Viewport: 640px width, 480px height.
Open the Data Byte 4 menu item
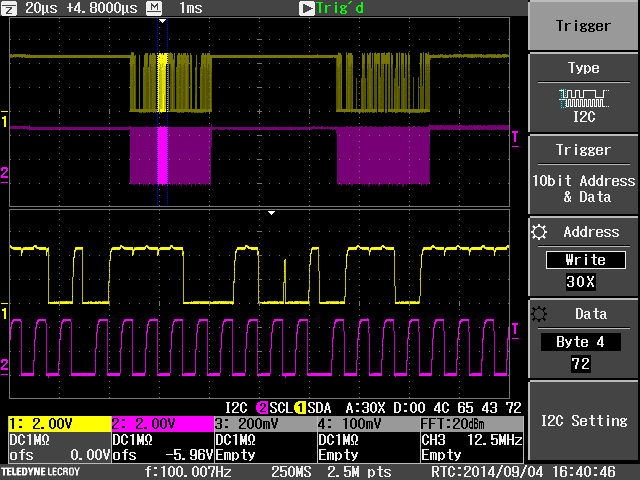(583, 342)
